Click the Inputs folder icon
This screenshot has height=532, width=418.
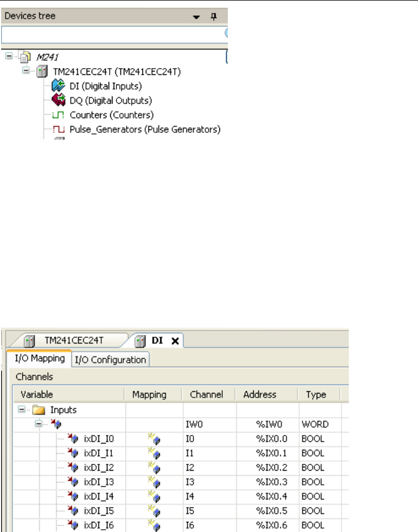(39, 410)
